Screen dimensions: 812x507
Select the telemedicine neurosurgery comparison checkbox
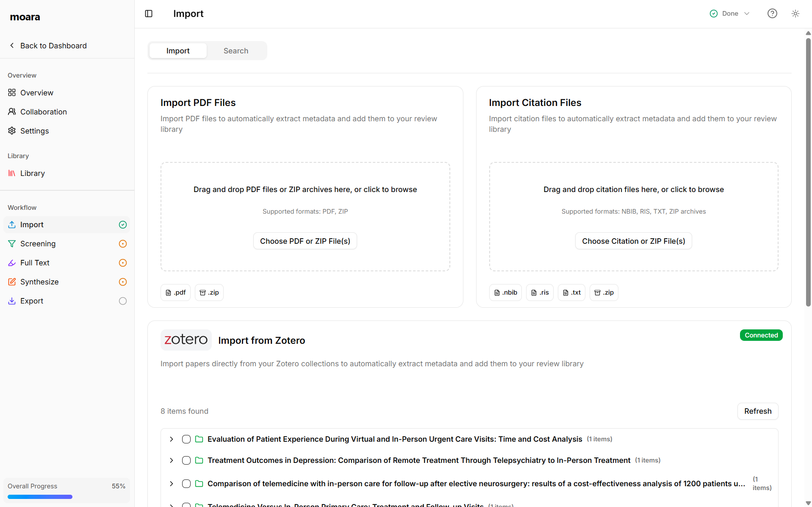click(x=186, y=483)
